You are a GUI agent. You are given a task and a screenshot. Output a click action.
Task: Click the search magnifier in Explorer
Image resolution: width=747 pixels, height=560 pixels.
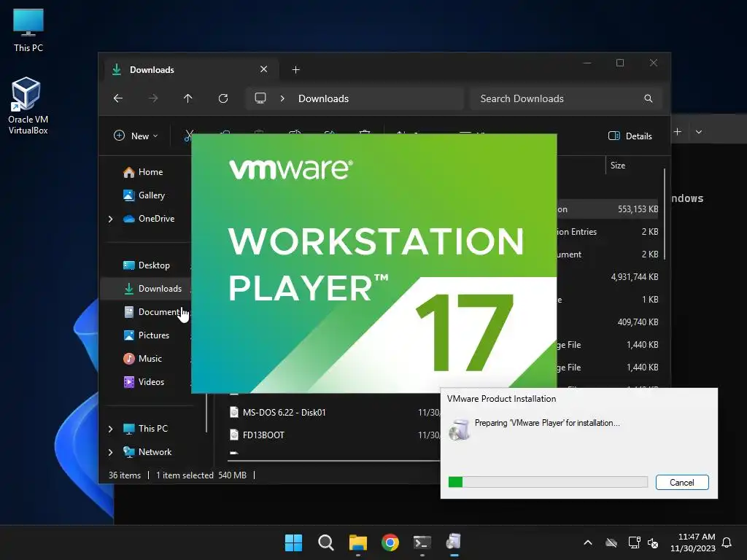(649, 98)
